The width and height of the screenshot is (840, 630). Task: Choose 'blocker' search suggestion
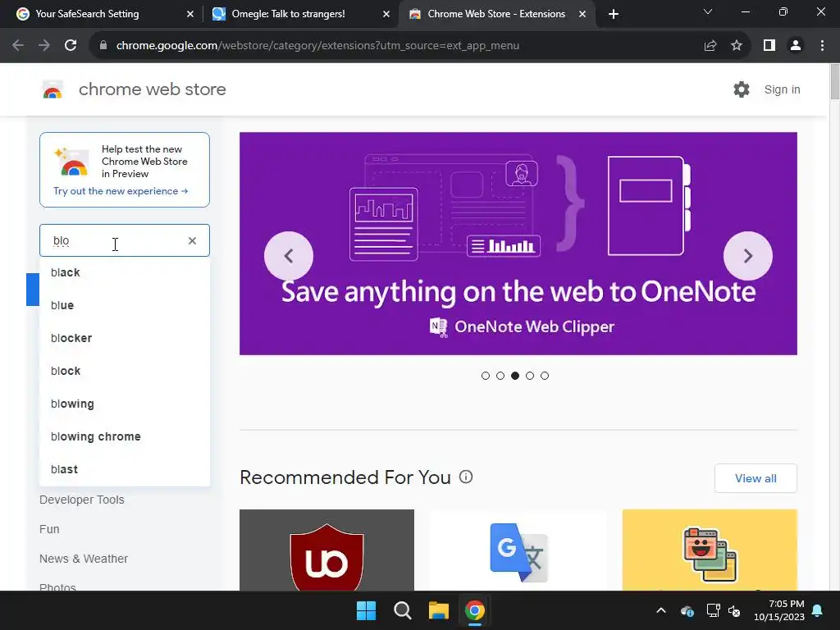pos(125,338)
